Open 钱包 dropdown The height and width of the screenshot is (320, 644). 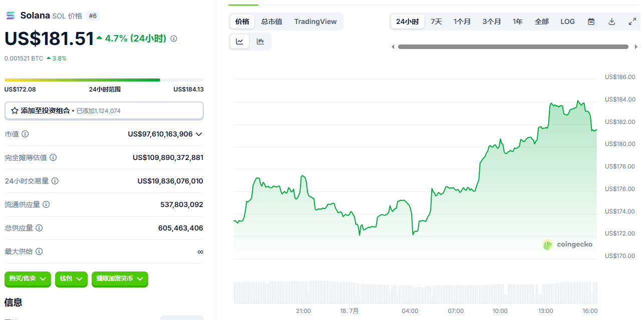coord(71,278)
